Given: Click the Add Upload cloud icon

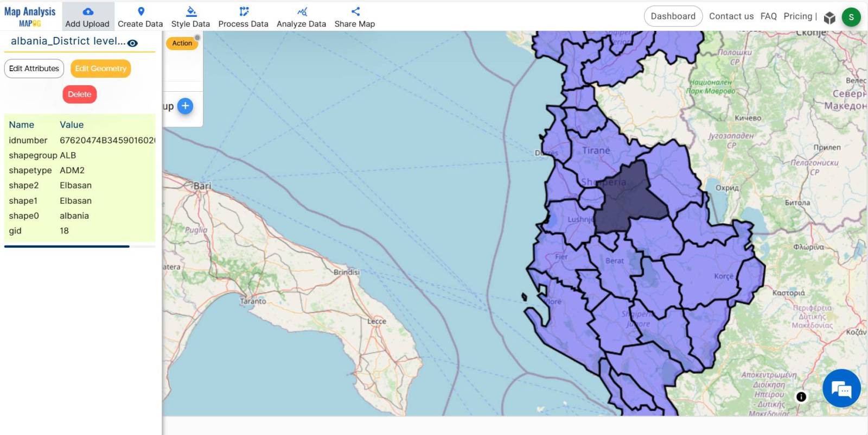Looking at the screenshot, I should 87,11.
